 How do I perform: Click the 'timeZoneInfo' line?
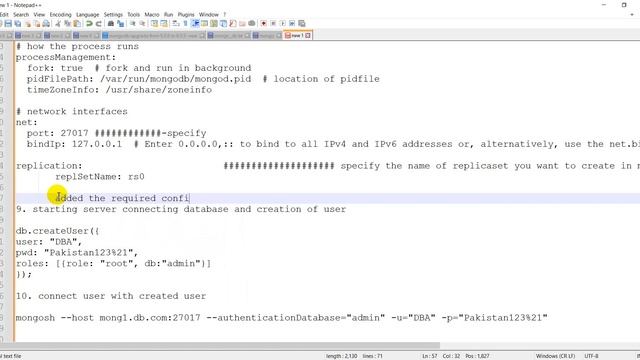[x=119, y=90]
